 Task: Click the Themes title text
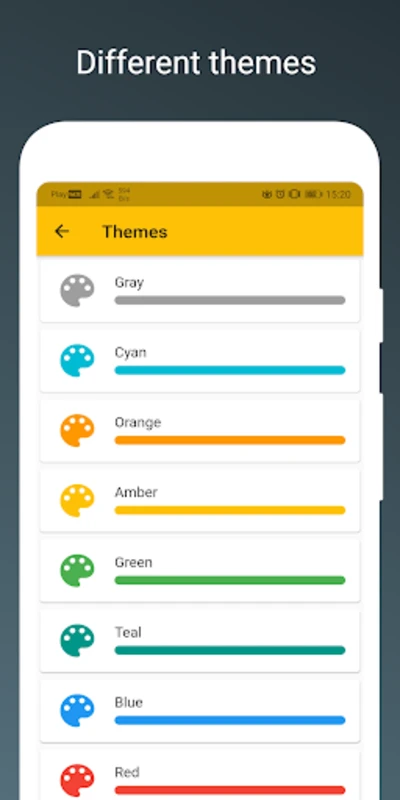tap(135, 232)
